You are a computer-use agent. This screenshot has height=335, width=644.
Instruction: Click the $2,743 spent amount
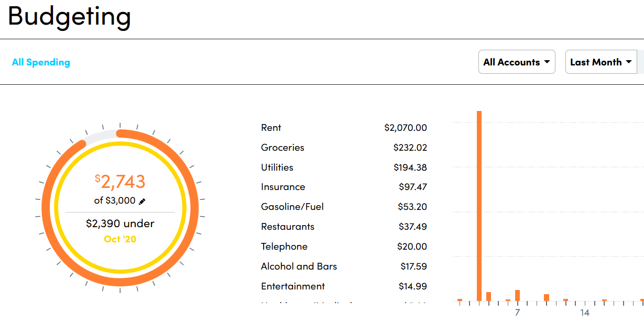(120, 181)
